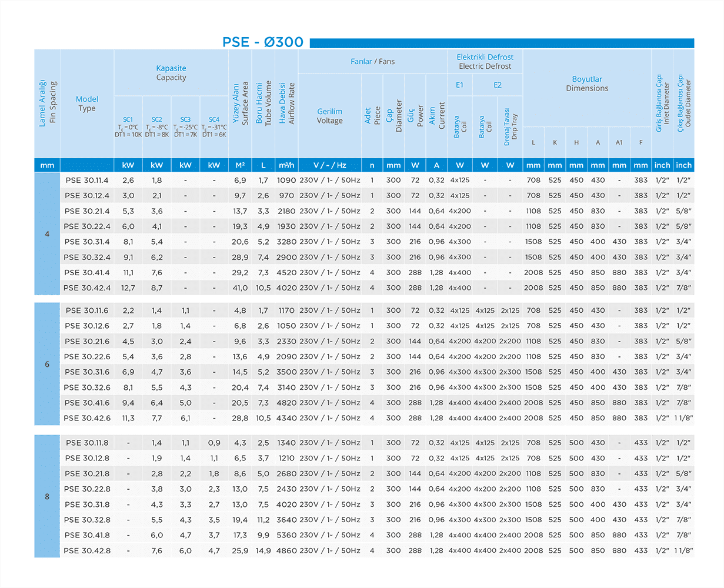Viewport: 724px width, 588px height.
Task: Click the PSE 30.11.4 model row
Action: [87, 181]
